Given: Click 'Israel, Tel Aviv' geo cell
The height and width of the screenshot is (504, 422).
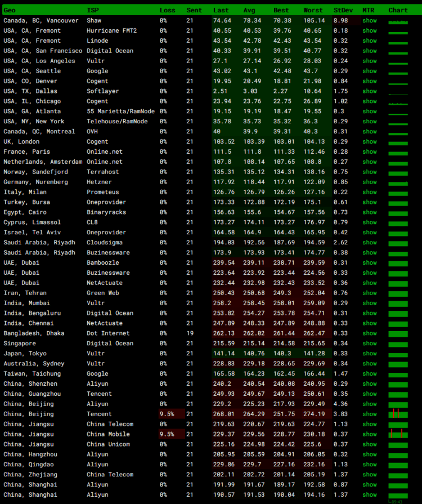Looking at the screenshot, I should click(32, 233).
